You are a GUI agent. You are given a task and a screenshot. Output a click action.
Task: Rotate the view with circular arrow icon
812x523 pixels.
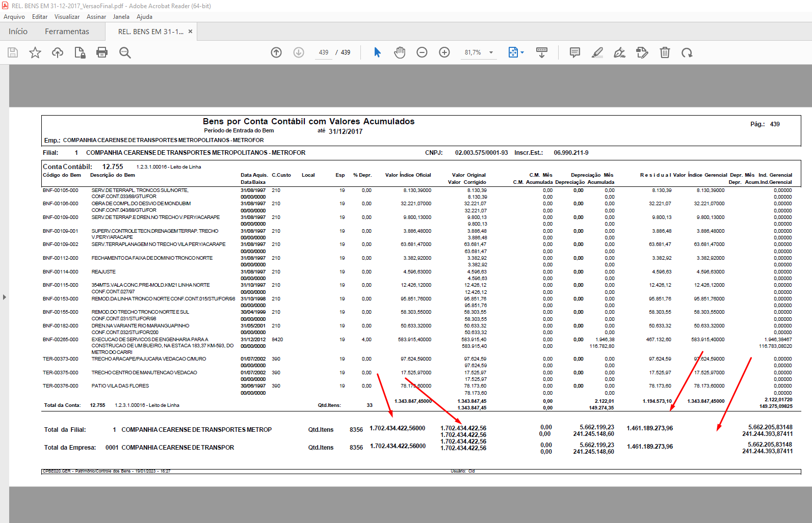pos(687,52)
